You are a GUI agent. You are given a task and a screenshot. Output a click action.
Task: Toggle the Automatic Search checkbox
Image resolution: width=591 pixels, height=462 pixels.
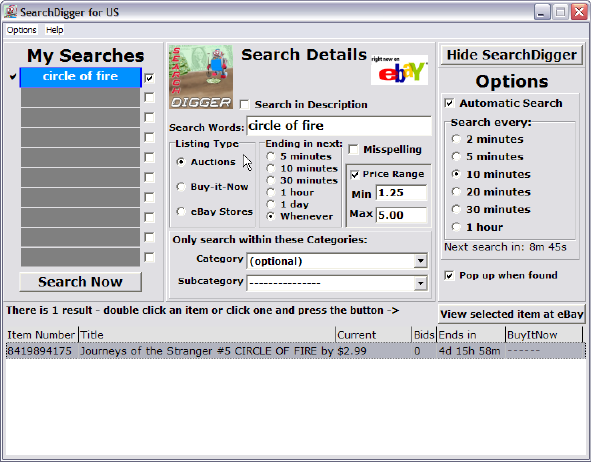449,103
